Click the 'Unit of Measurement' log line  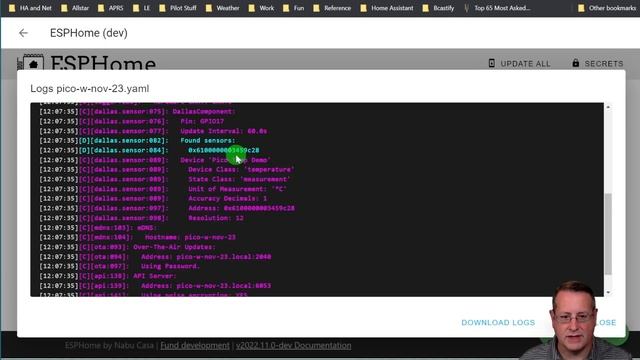pos(163,189)
